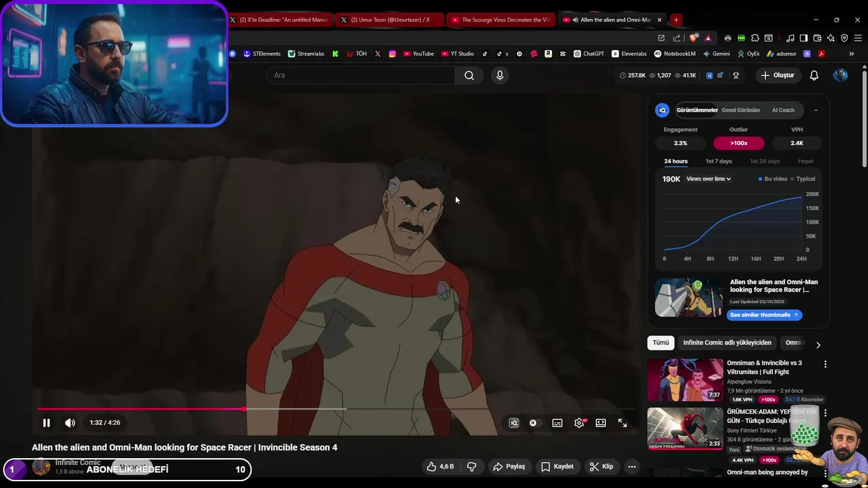Open adsense bookmark
The height and width of the screenshot is (488, 868).
tap(781, 54)
